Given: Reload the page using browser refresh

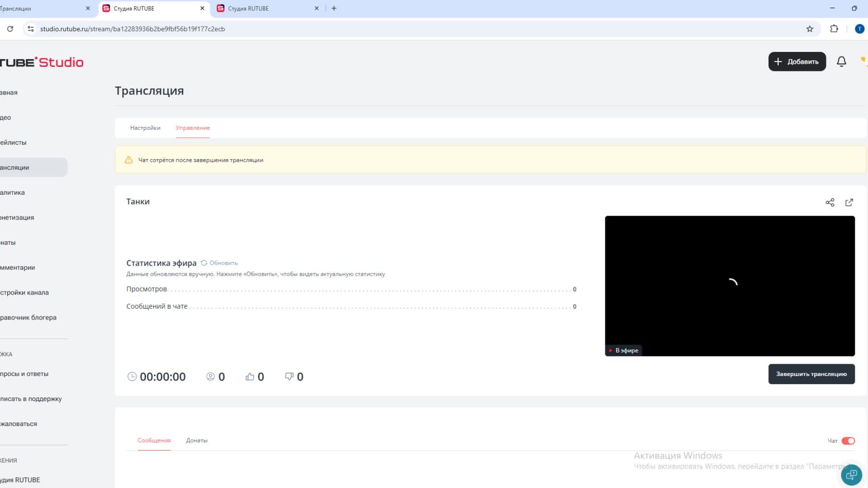Looking at the screenshot, I should (10, 29).
